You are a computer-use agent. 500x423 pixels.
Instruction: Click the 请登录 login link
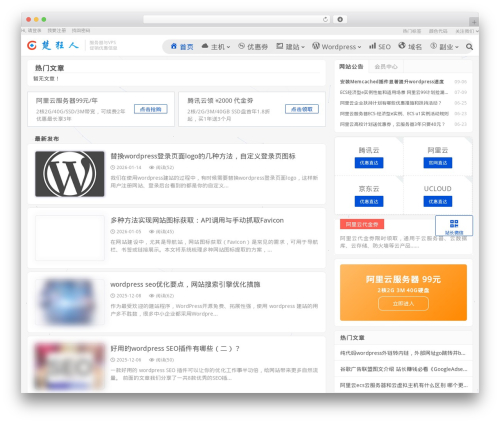click(34, 31)
